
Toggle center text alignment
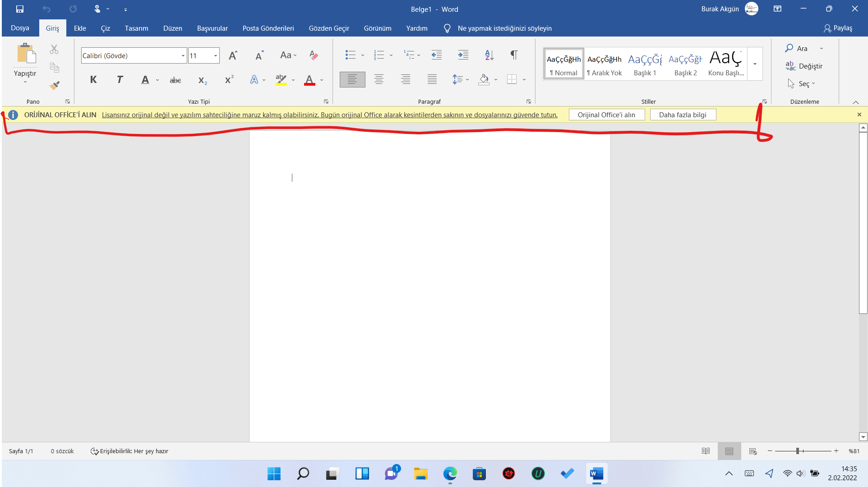pyautogui.click(x=379, y=80)
